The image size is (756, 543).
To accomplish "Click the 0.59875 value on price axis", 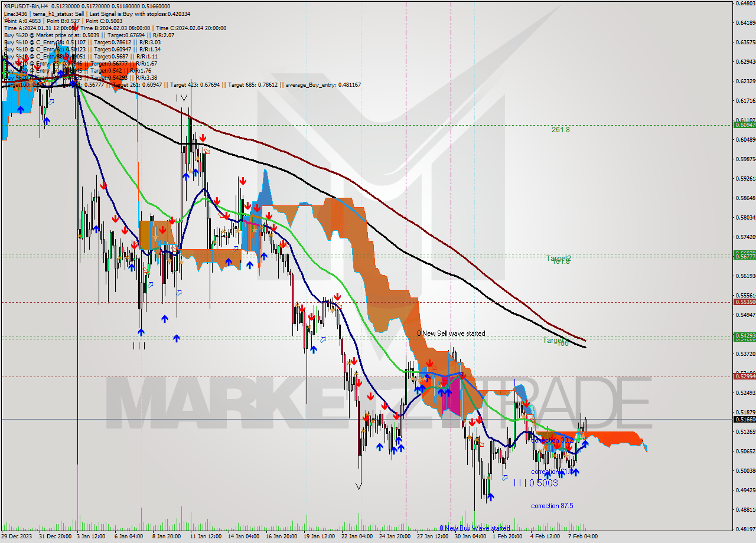I will (x=745, y=159).
